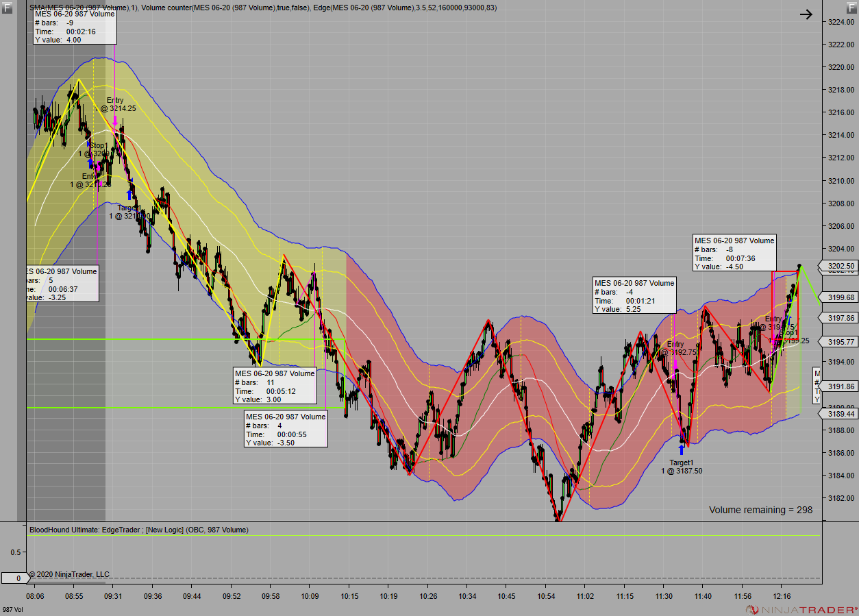This screenshot has width=859, height=616.
Task: Click the 'Volume remaining = 298' text
Action: pos(760,510)
